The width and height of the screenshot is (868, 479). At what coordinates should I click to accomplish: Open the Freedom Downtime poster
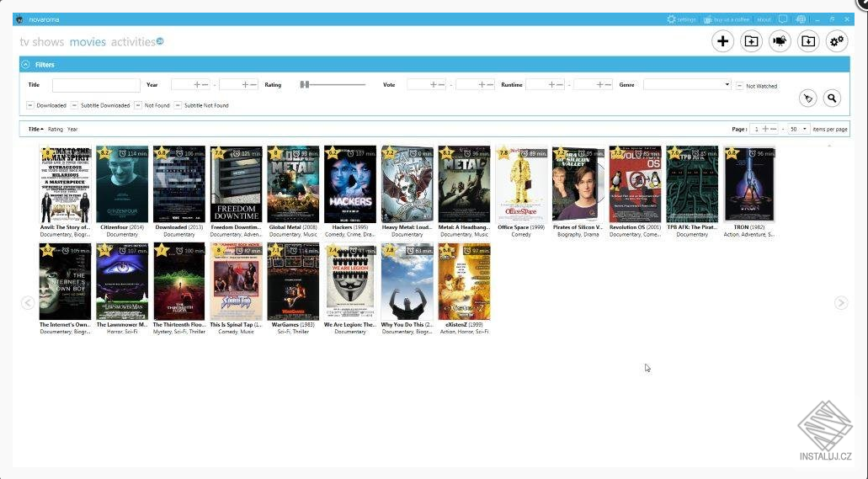tap(237, 184)
